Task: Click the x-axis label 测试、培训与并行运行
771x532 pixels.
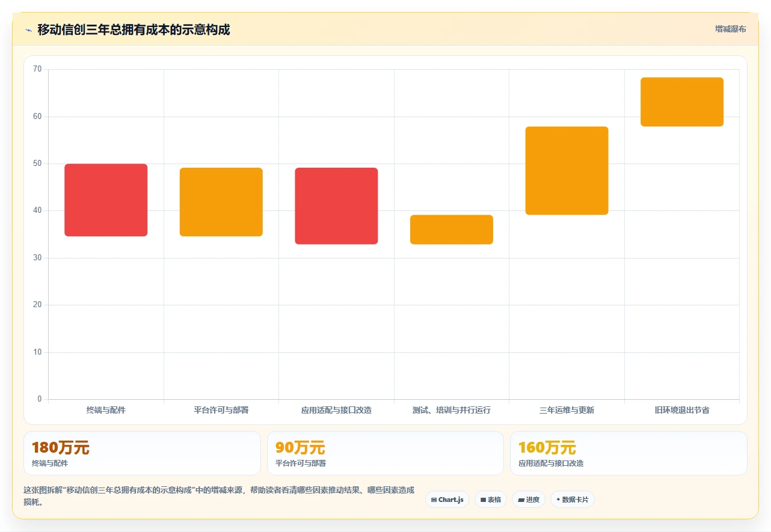Action: (x=452, y=410)
